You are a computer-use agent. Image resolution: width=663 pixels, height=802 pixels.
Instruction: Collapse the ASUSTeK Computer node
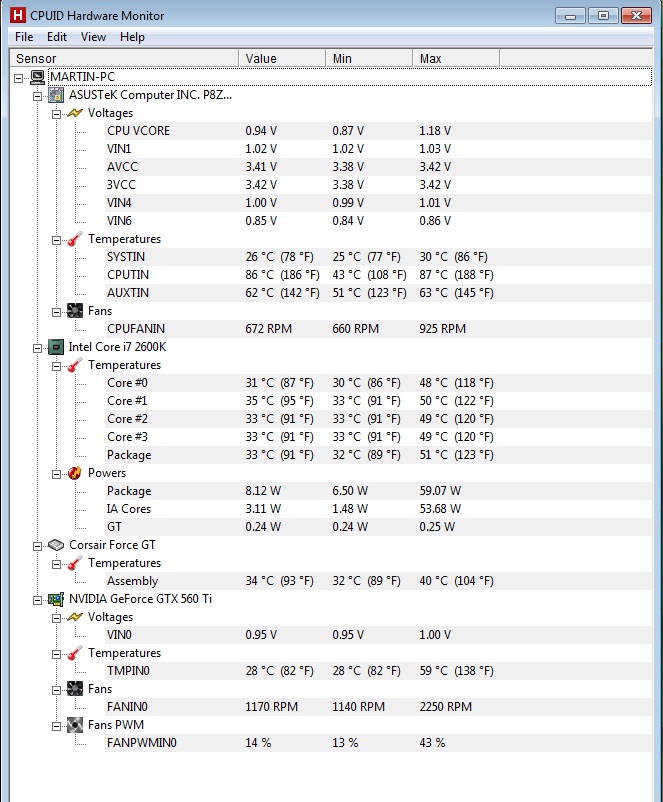[37, 96]
